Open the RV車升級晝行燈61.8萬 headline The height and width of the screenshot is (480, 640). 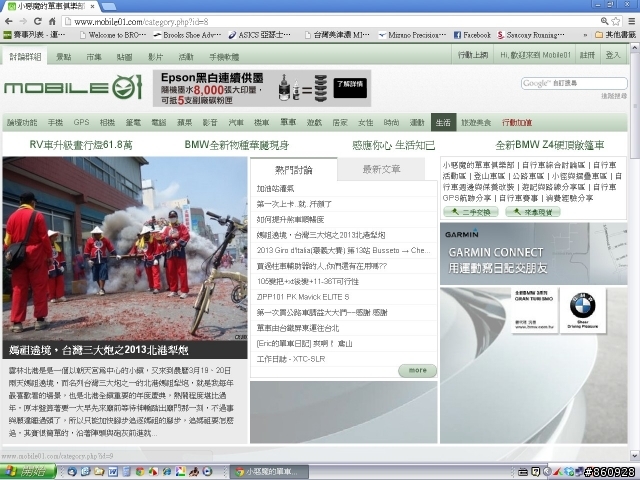pyautogui.click(x=81, y=145)
